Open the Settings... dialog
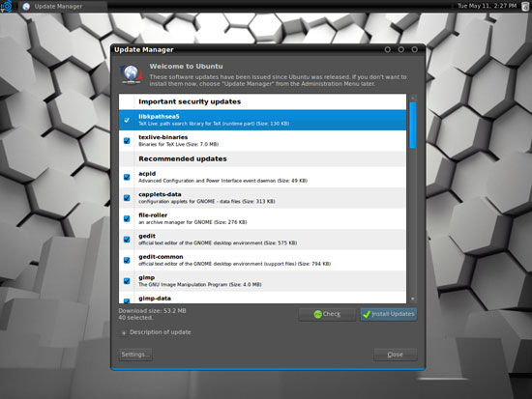The width and height of the screenshot is (532, 399). [x=135, y=355]
